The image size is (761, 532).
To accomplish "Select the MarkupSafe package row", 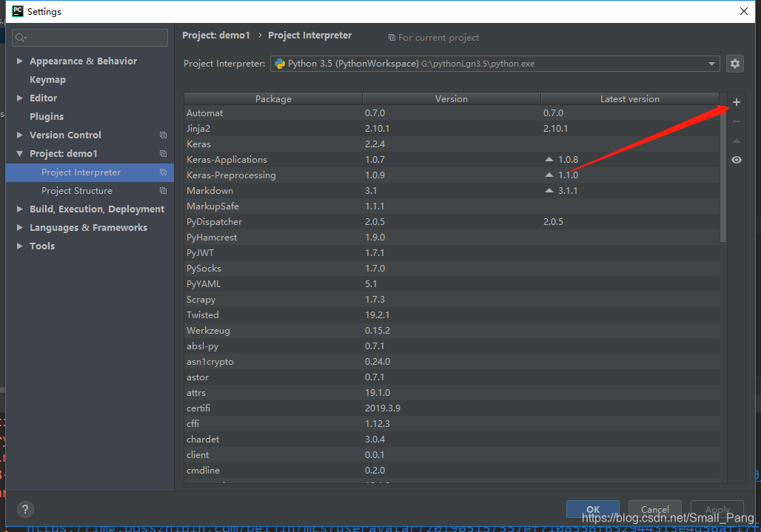I will (x=452, y=206).
